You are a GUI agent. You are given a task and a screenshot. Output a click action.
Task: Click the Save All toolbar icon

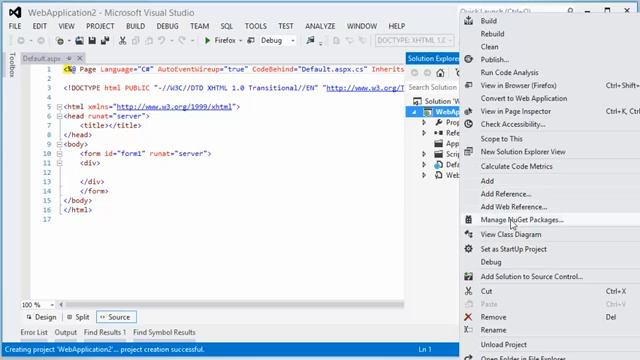pos(105,40)
